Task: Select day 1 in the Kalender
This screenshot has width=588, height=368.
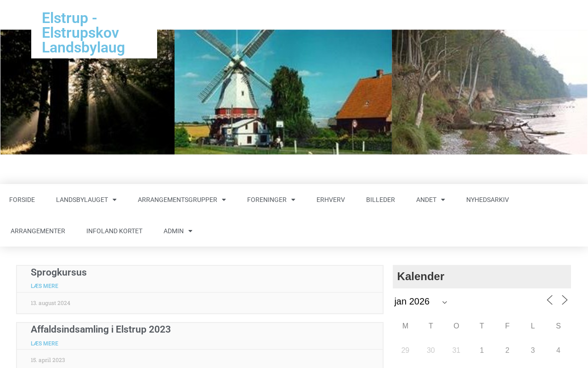Action: pos(482,351)
